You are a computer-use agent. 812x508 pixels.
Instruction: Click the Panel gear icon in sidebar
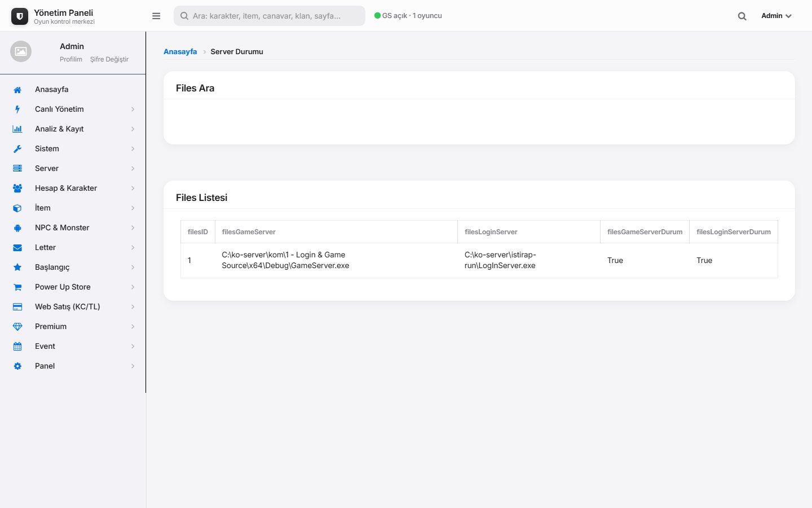(17, 366)
